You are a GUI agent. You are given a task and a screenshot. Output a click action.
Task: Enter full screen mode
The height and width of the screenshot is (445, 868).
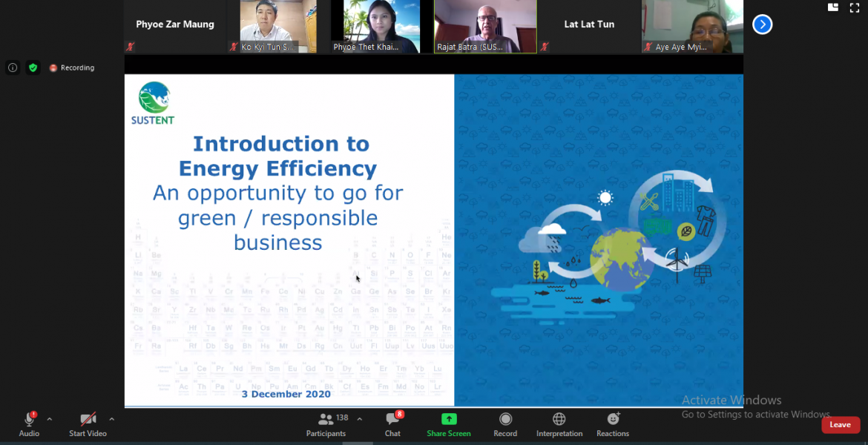pyautogui.click(x=854, y=7)
